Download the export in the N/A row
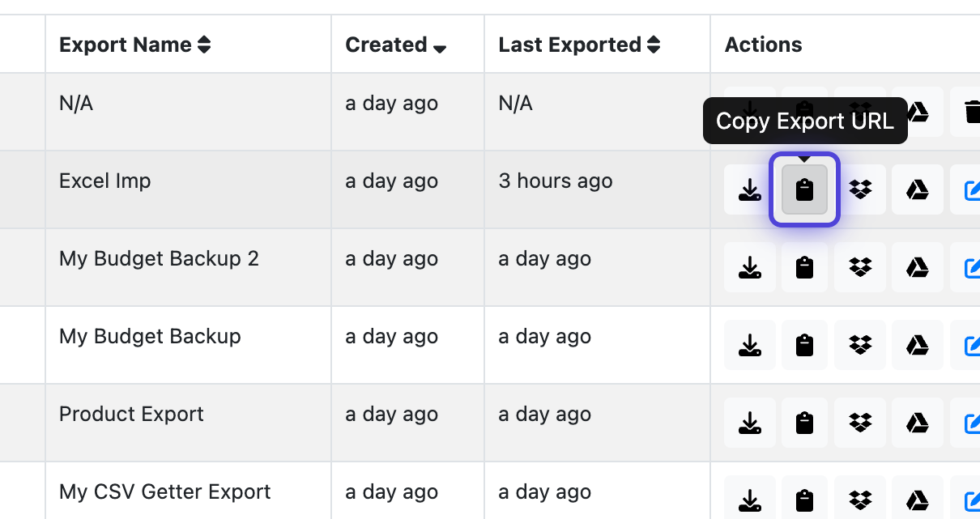Viewport: 980px width, 519px height. [x=749, y=111]
